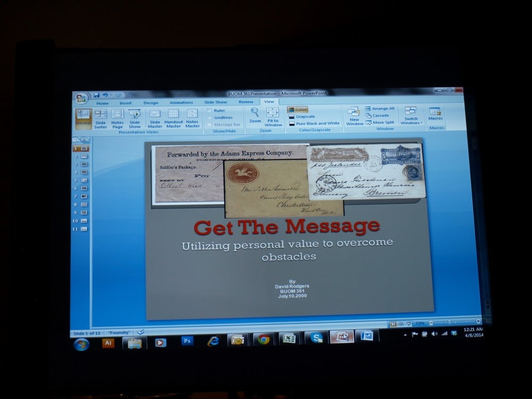Open the Windows Start menu
The height and width of the screenshot is (399, 532).
[x=81, y=345]
